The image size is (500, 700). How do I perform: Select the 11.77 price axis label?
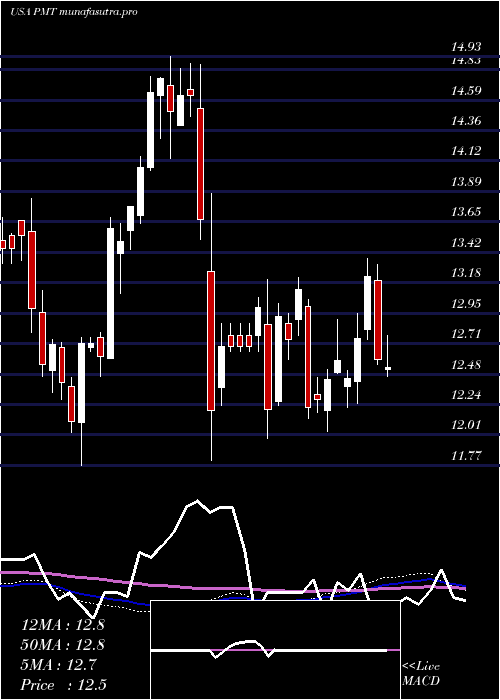(x=466, y=456)
